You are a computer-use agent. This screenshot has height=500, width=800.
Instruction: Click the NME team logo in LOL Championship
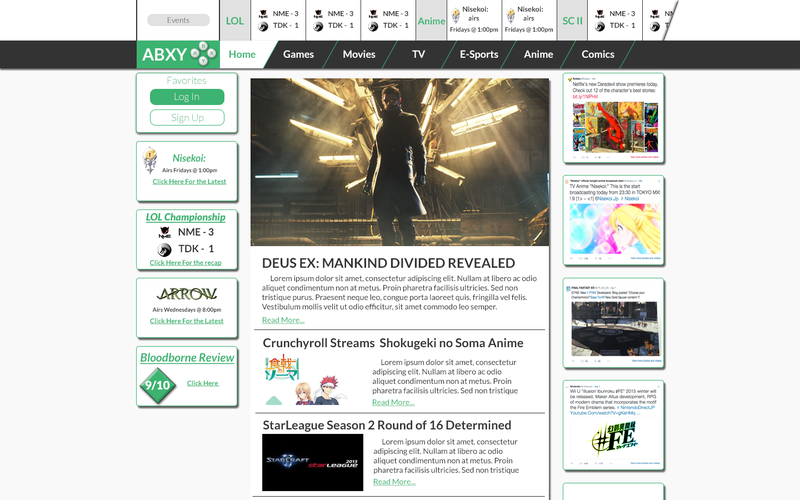164,233
